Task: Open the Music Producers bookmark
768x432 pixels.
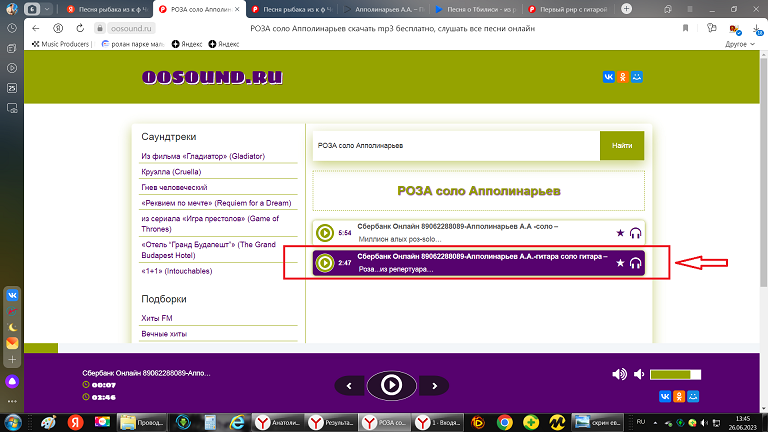Action: coord(61,44)
